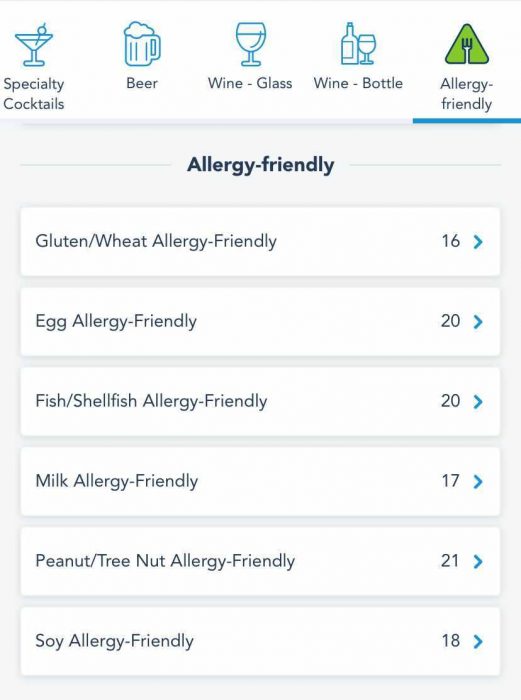The height and width of the screenshot is (700, 521).
Task: Expand the Milk Allergy-Friendly chevron
Action: point(478,481)
